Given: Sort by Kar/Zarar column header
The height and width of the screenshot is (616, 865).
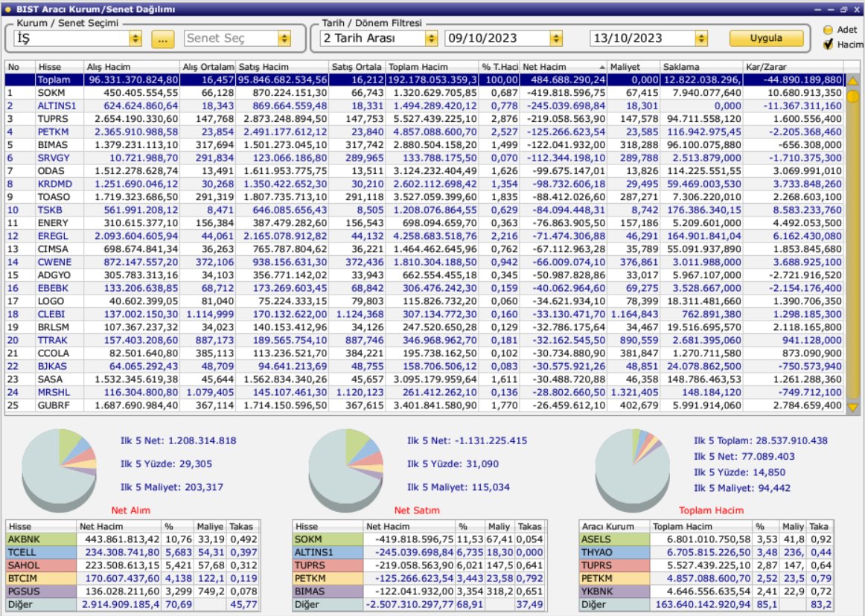Looking at the screenshot, I should click(x=794, y=67).
